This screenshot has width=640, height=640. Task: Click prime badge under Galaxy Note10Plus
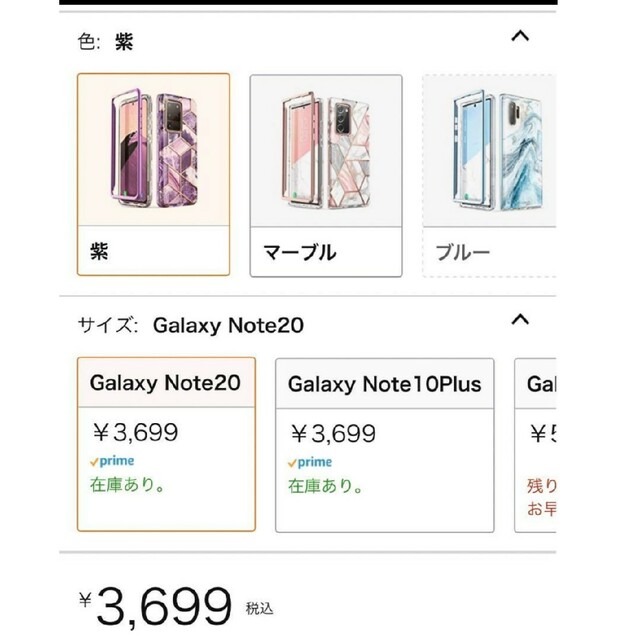click(x=310, y=462)
